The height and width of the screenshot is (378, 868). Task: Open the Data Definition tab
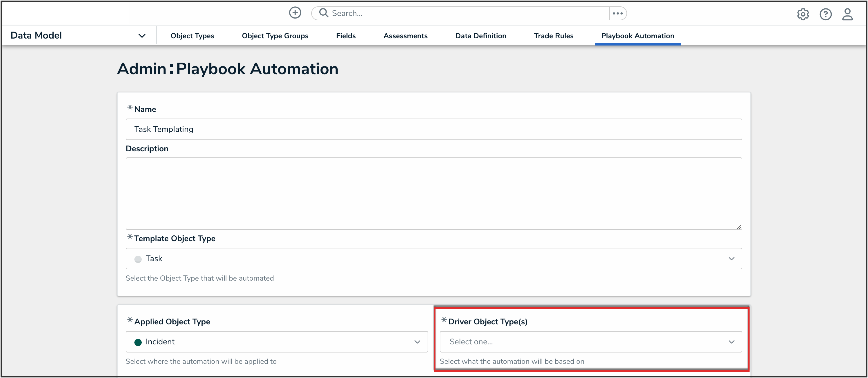point(480,36)
